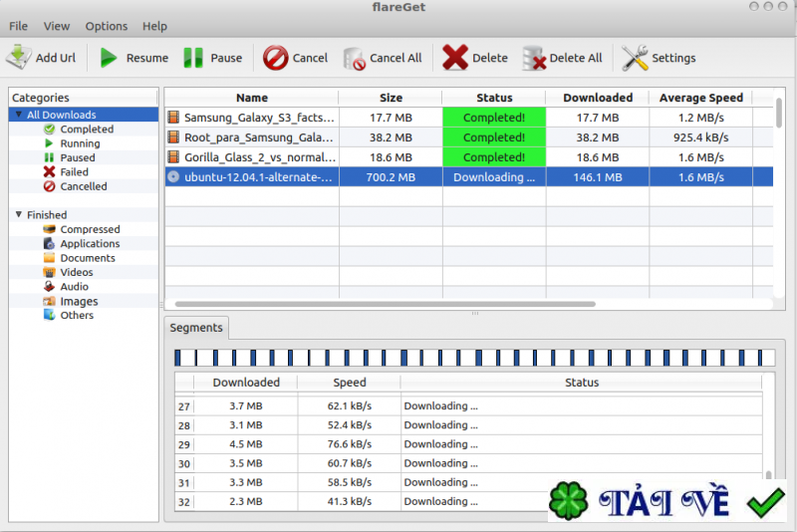Image resolution: width=797 pixels, height=532 pixels.
Task: Open the File menu
Action: [18, 26]
